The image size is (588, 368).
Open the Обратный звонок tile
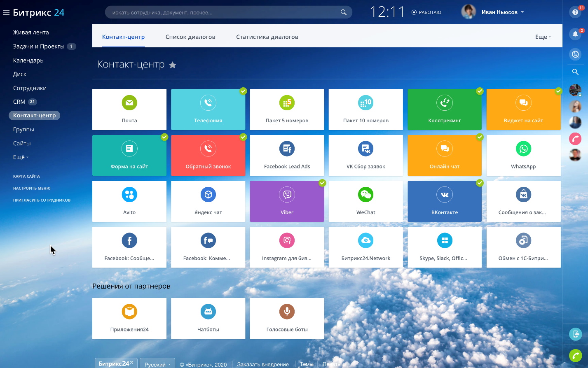208,156
